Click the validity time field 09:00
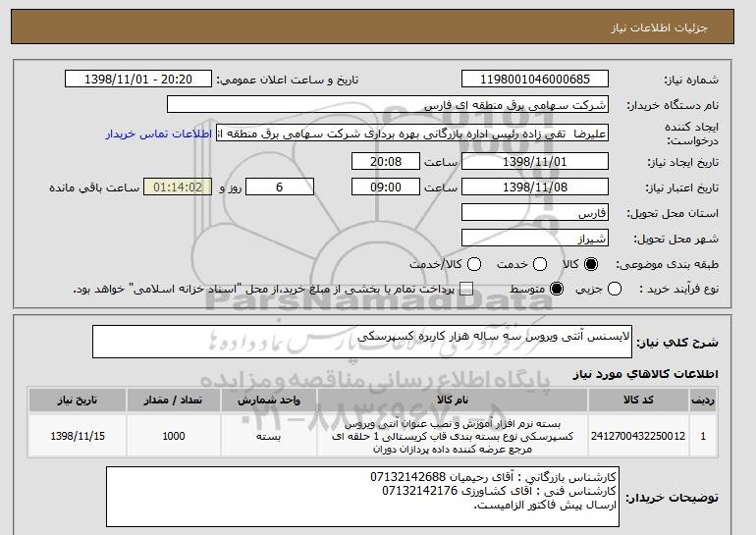 386,187
